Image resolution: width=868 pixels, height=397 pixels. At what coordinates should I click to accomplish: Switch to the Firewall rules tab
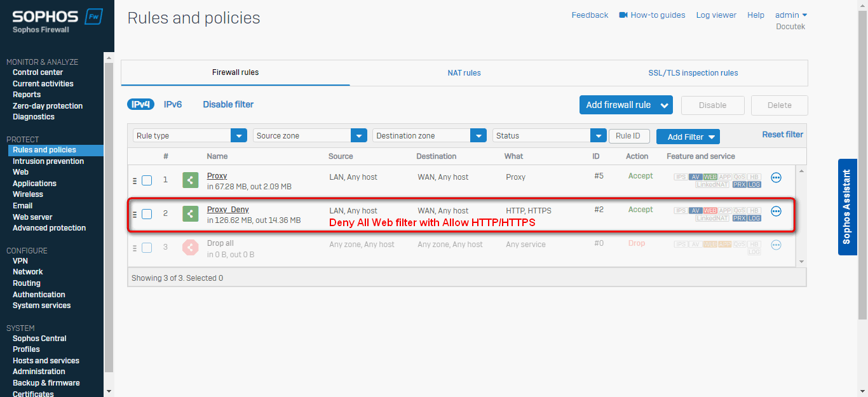tap(235, 72)
